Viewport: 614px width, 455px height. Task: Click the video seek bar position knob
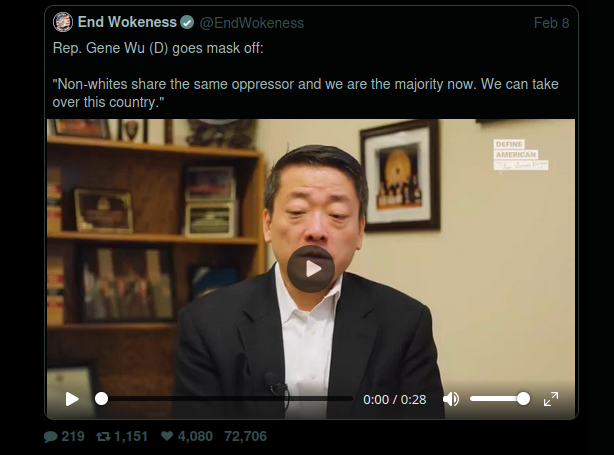point(101,399)
